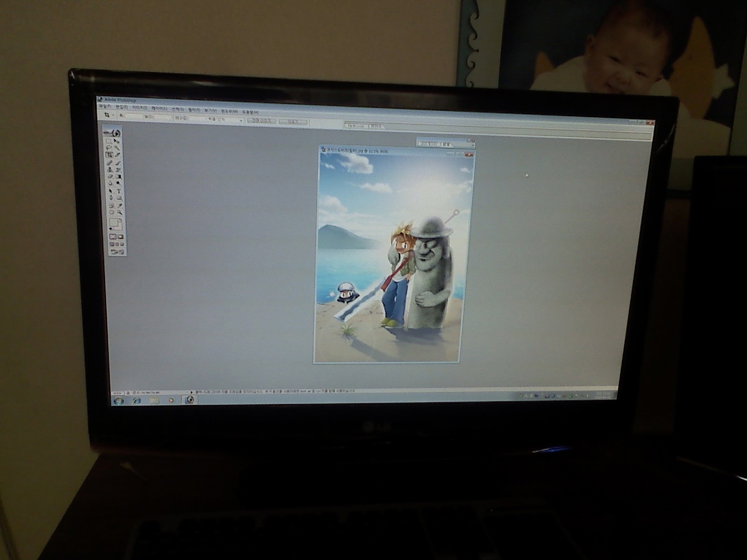Open Windows Explorer folder on taskbar
This screenshot has height=560, width=747.
pos(154,400)
